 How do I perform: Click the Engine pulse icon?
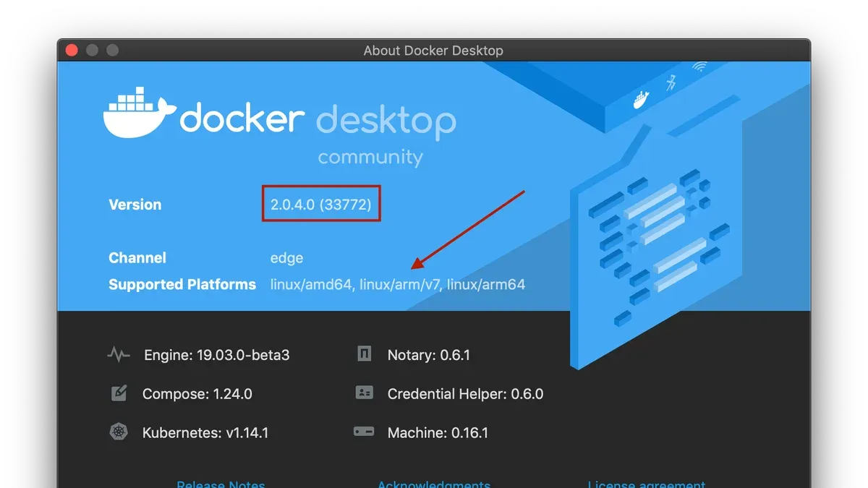click(119, 355)
